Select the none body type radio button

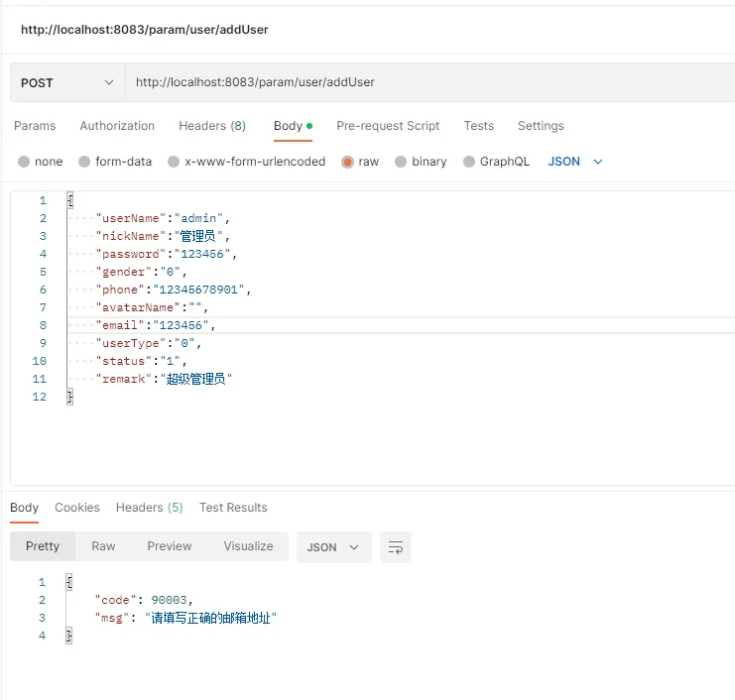click(24, 162)
